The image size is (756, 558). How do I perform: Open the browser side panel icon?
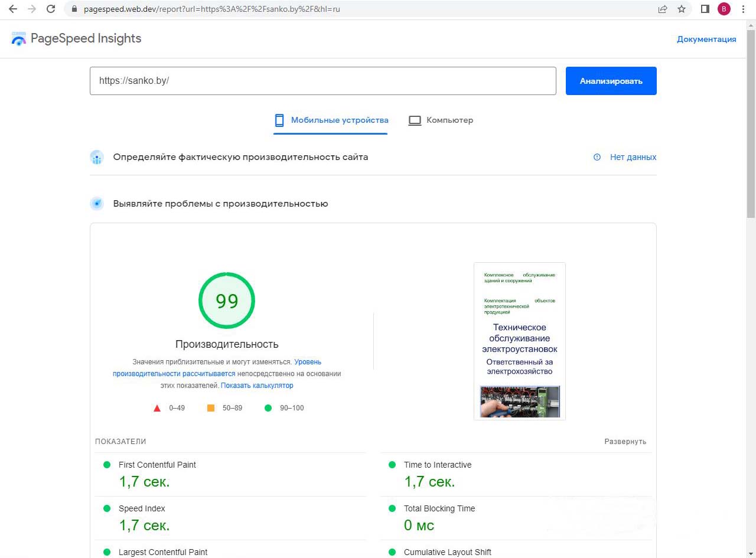click(x=705, y=9)
